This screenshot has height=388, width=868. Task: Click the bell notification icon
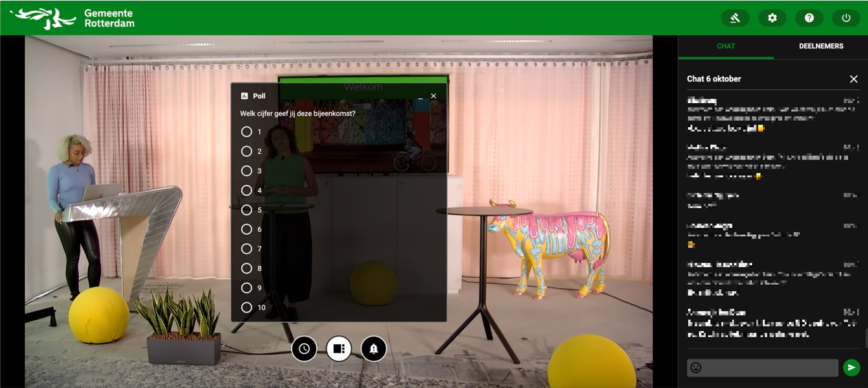(374, 349)
